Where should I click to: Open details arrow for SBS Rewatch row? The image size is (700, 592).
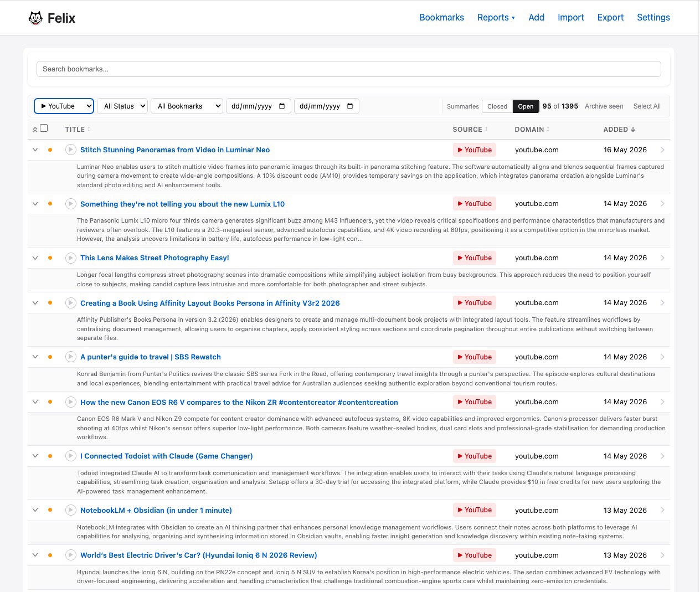[662, 357]
